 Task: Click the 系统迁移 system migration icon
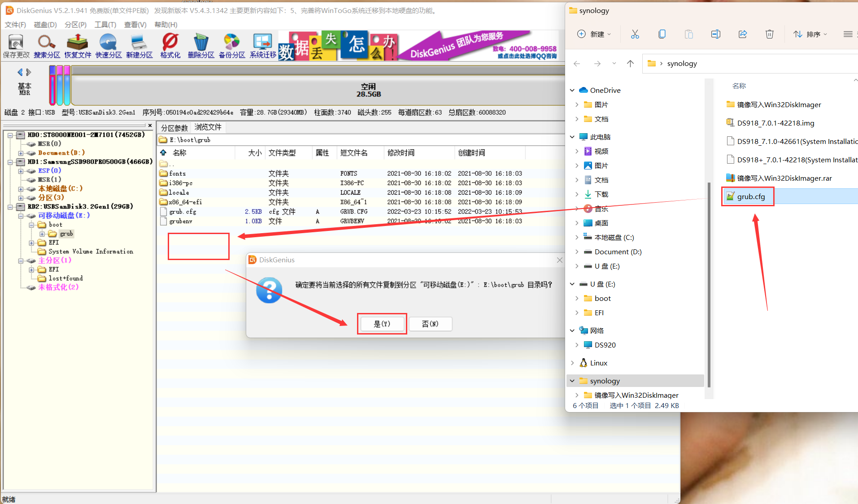point(263,46)
